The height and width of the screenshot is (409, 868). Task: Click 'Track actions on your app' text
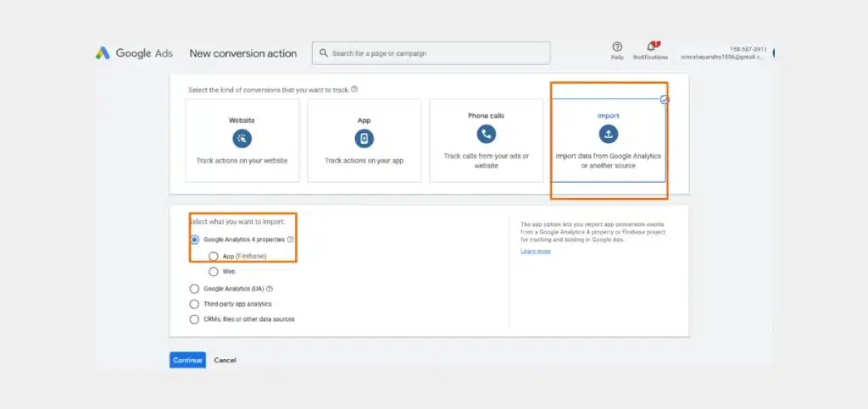(x=364, y=161)
